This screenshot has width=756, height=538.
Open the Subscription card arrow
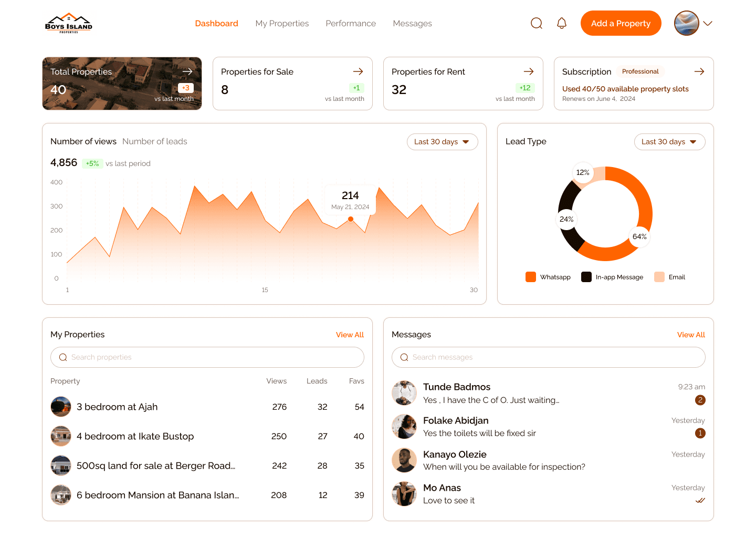(x=699, y=71)
